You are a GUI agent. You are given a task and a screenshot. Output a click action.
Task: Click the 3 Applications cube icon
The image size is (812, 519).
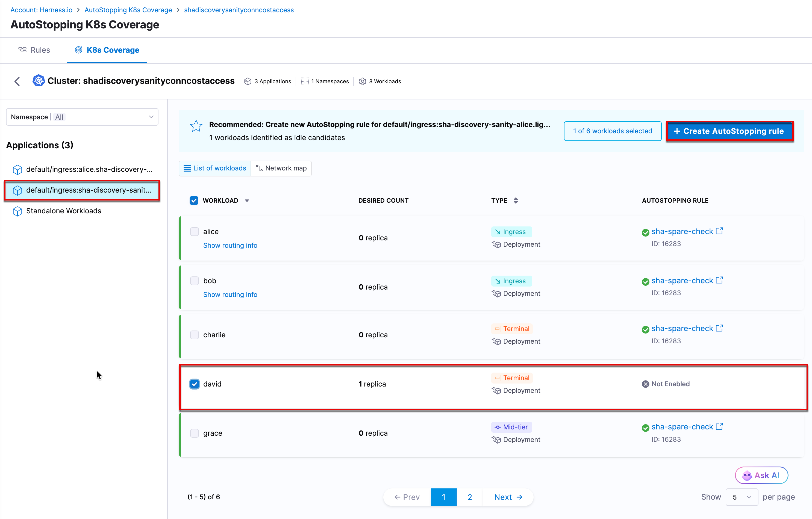click(248, 81)
